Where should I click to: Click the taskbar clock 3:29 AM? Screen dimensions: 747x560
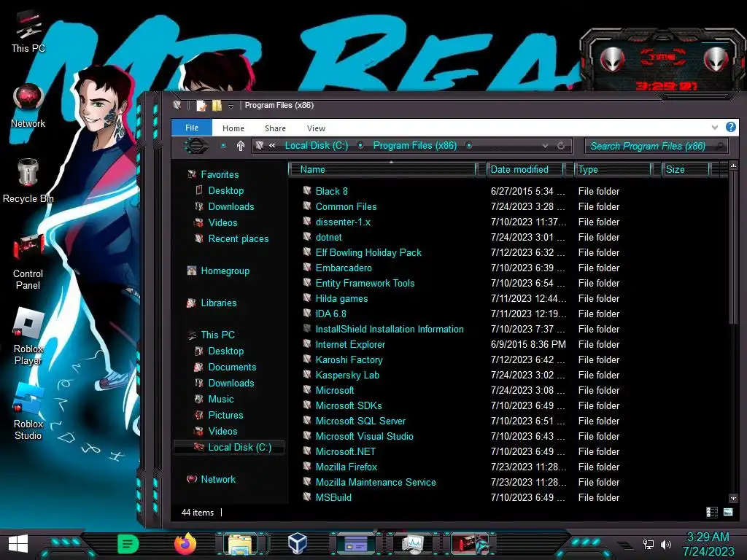coord(708,537)
